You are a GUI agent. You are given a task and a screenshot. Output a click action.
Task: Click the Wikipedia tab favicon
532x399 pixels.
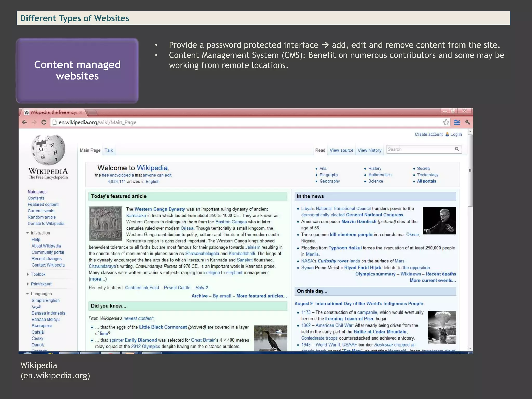(x=26, y=112)
